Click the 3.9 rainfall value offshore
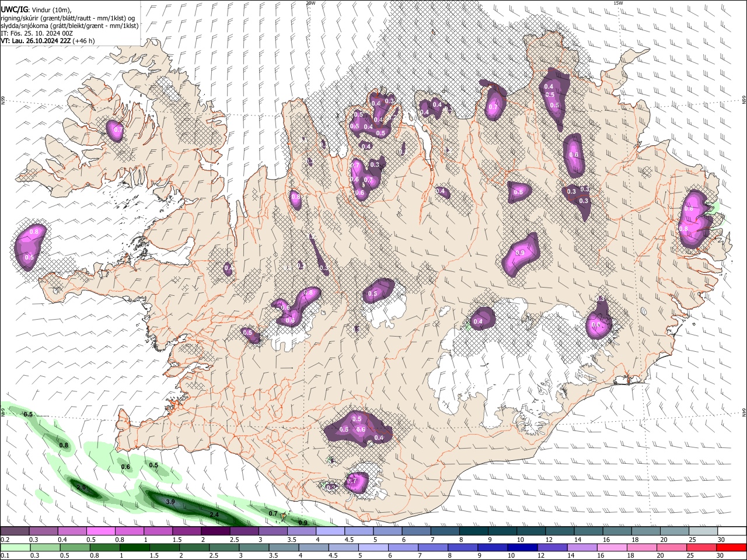 [170, 502]
